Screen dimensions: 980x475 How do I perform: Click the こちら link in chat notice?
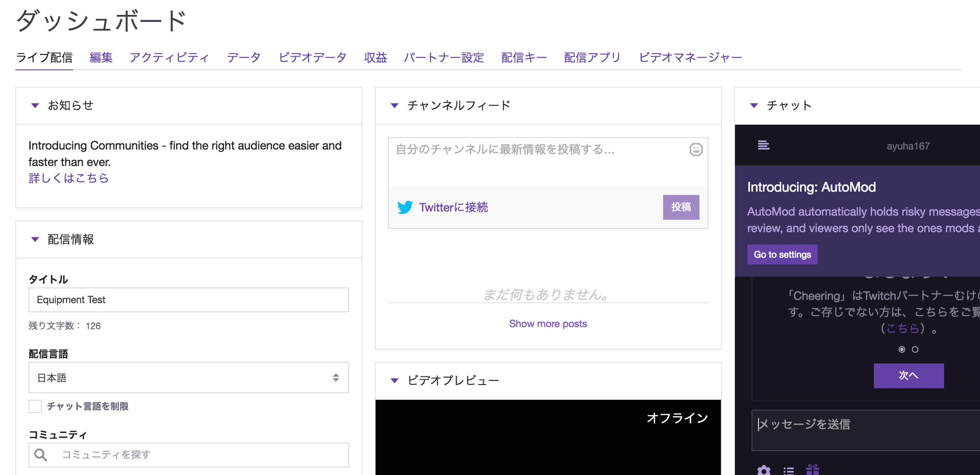click(902, 328)
